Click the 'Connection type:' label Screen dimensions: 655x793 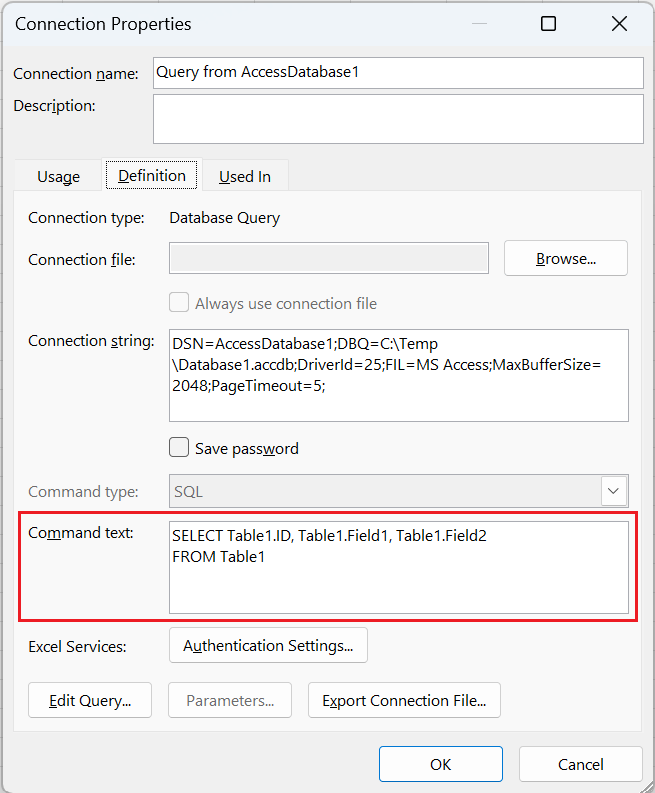[x=86, y=218]
